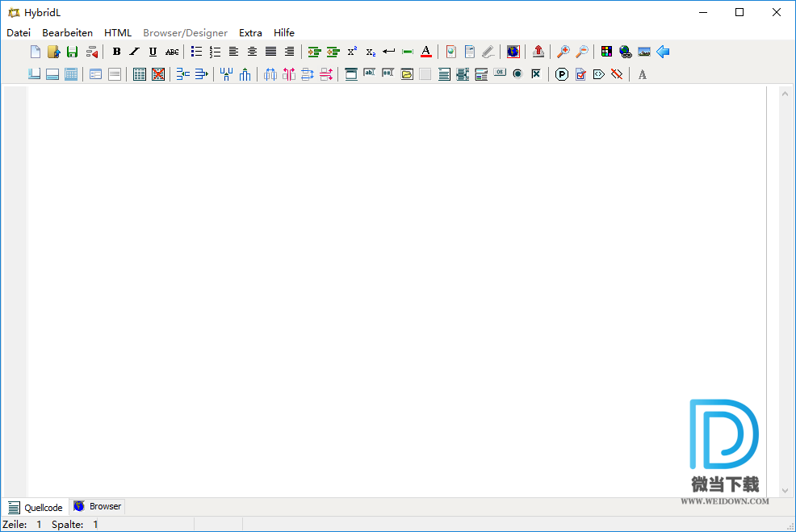Open the font color tool

click(426, 52)
